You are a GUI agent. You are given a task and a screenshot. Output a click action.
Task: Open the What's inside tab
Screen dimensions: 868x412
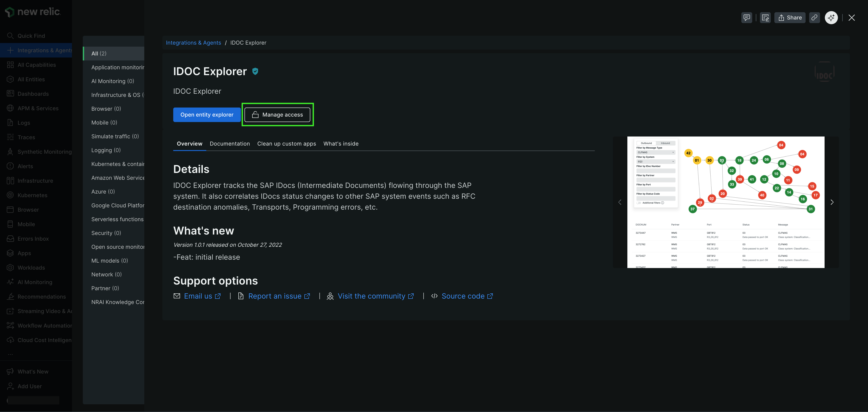[x=341, y=144]
